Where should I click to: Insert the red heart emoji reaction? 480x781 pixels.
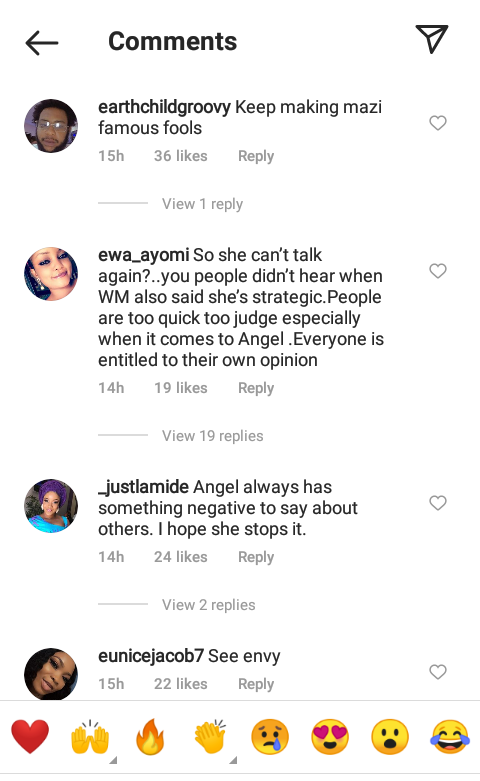tap(30, 736)
